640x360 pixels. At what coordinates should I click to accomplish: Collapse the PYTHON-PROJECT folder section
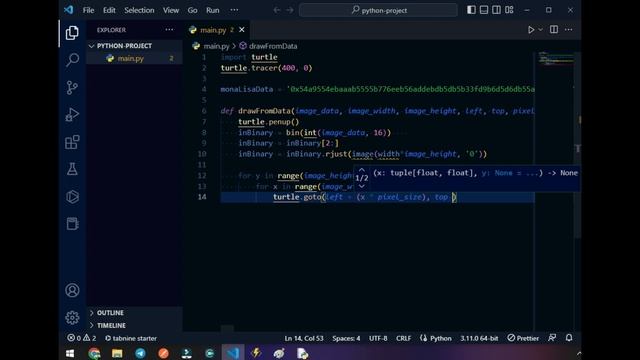134,46
